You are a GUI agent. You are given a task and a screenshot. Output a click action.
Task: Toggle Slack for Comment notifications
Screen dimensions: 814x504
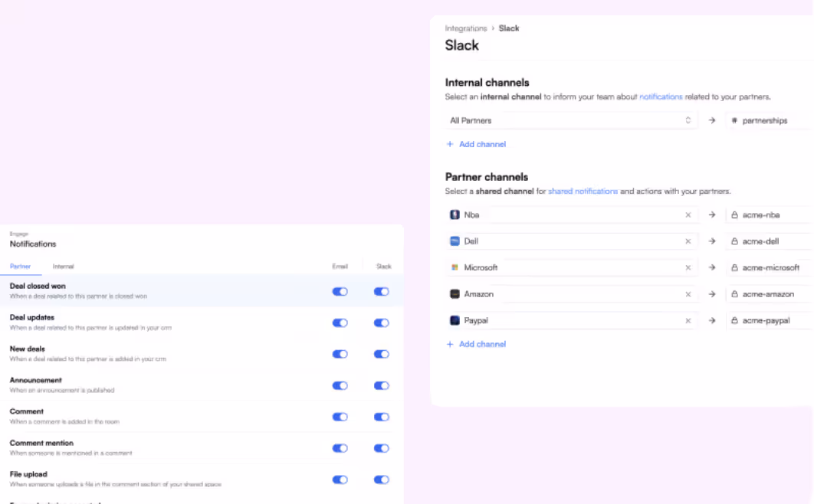coord(382,417)
